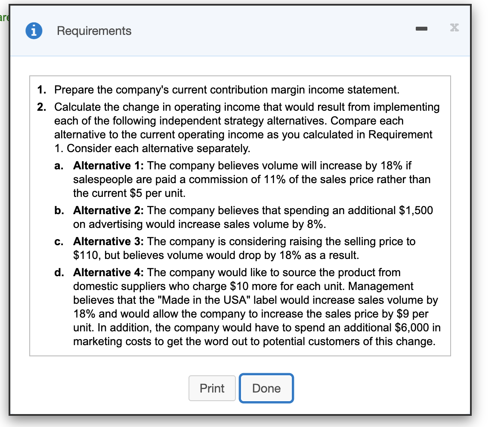The image size is (504, 427).
Task: Click the "$1,500" advertising amount text
Action: pos(416,210)
